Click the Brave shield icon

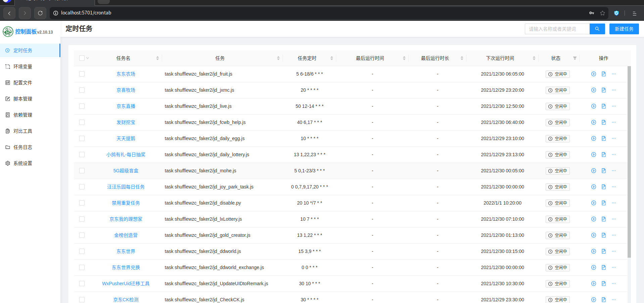click(x=616, y=13)
